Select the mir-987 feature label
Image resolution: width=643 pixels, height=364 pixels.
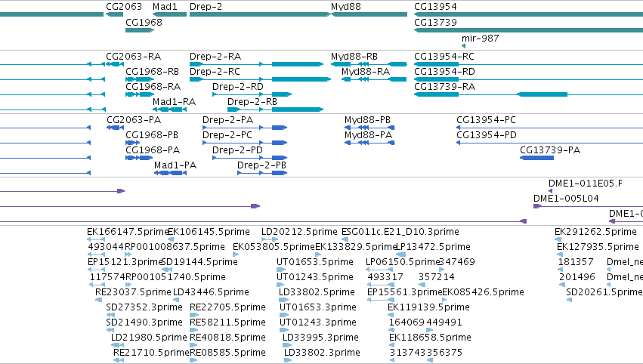tap(481, 39)
